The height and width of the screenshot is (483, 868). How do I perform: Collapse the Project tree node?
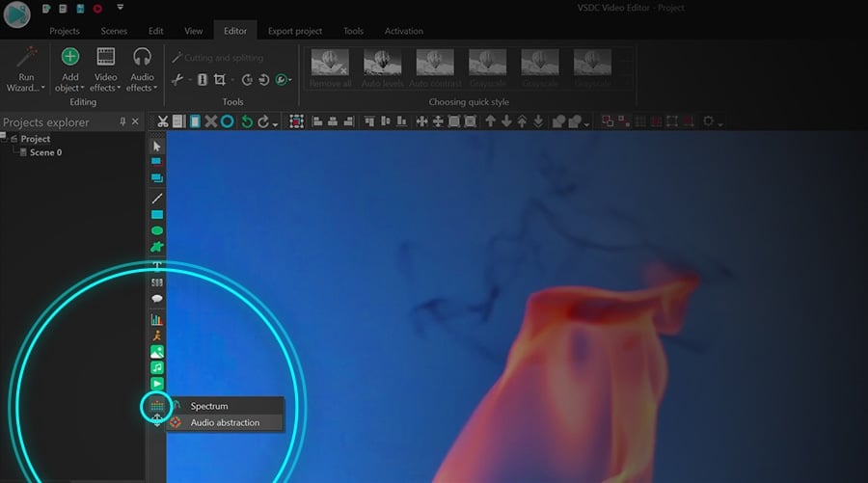point(3,136)
